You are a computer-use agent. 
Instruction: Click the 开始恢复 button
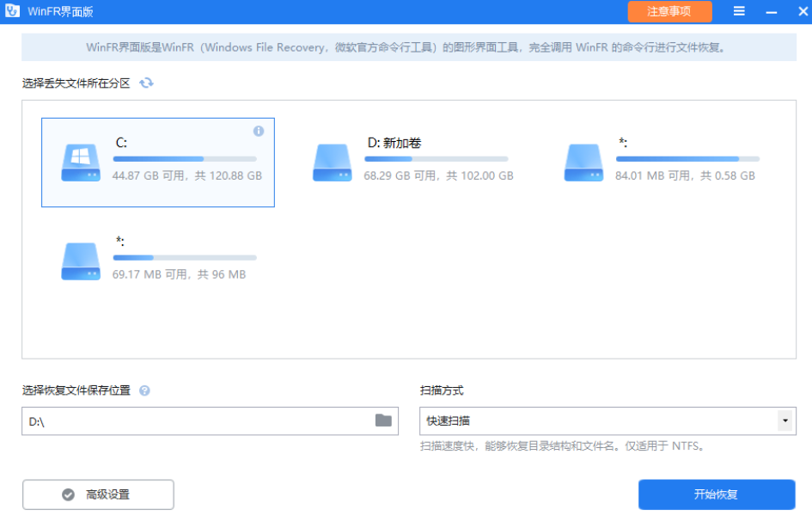click(717, 494)
